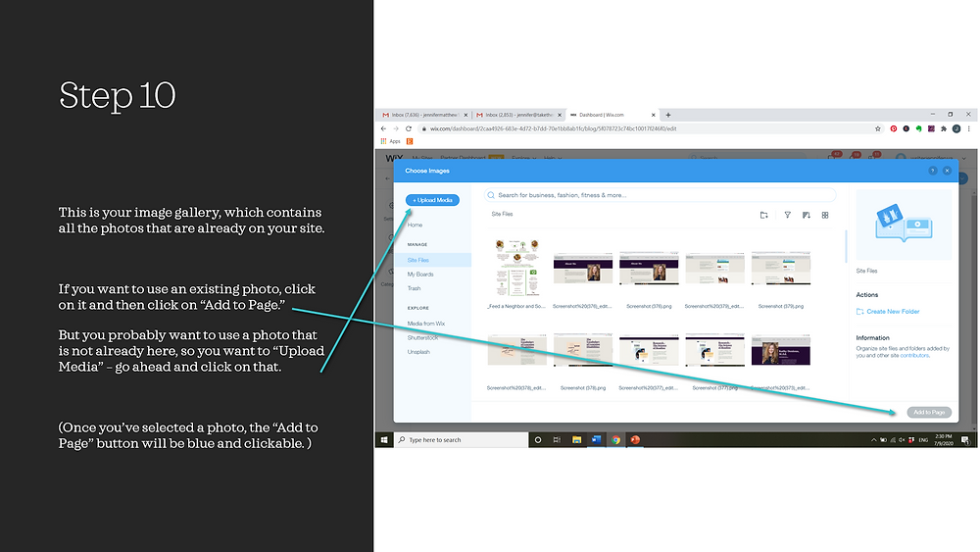Image resolution: width=980 pixels, height=552 pixels.
Task: Open the Windows Start menu
Action: (384, 440)
